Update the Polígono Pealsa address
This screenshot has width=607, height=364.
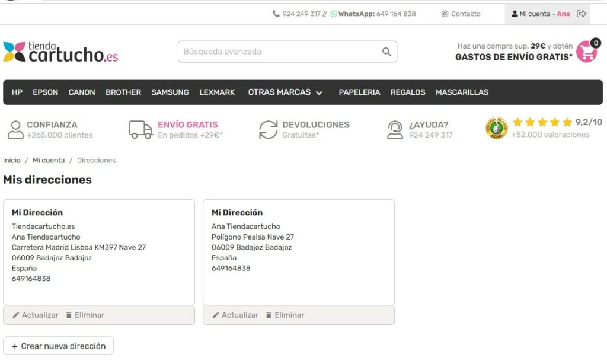pyautogui.click(x=235, y=315)
